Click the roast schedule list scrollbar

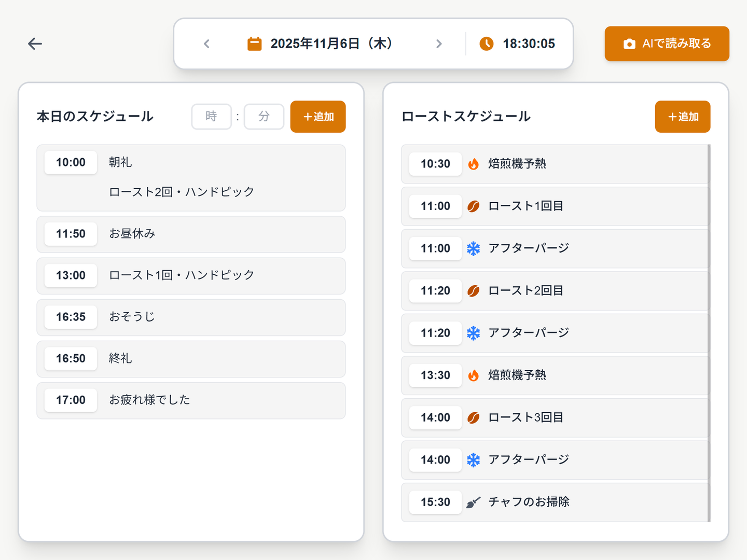click(709, 333)
